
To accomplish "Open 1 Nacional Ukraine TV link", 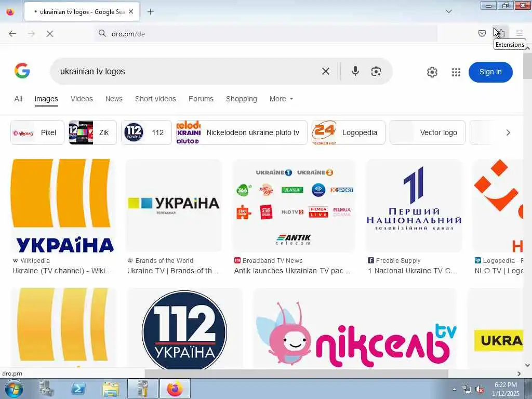I will (413, 271).
